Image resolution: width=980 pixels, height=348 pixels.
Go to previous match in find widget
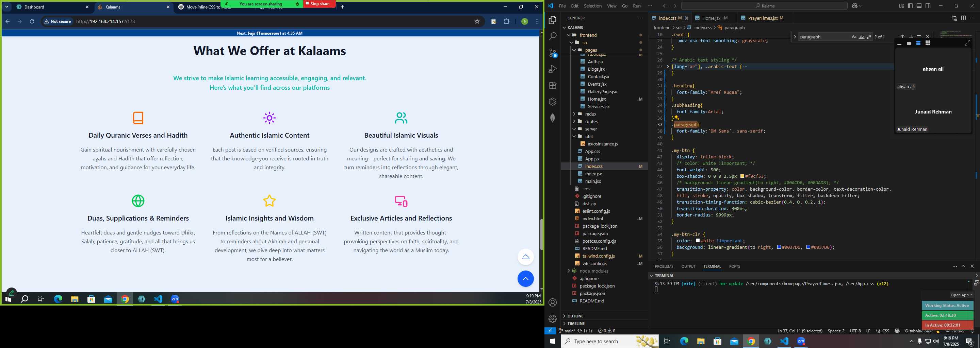tap(902, 36)
